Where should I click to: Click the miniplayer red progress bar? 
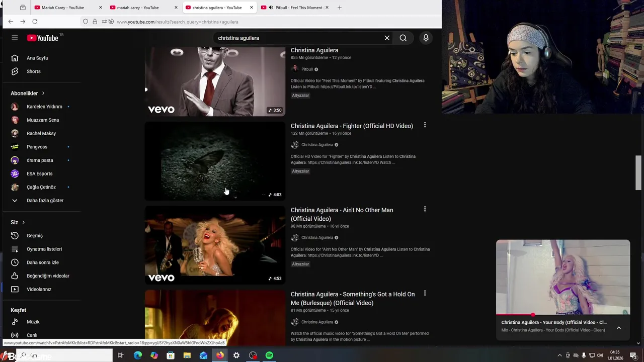coord(563,315)
